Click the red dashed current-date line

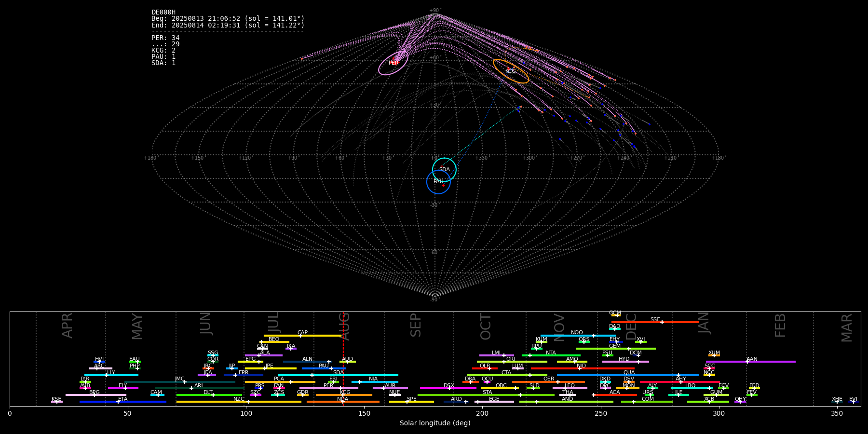pos(343,359)
